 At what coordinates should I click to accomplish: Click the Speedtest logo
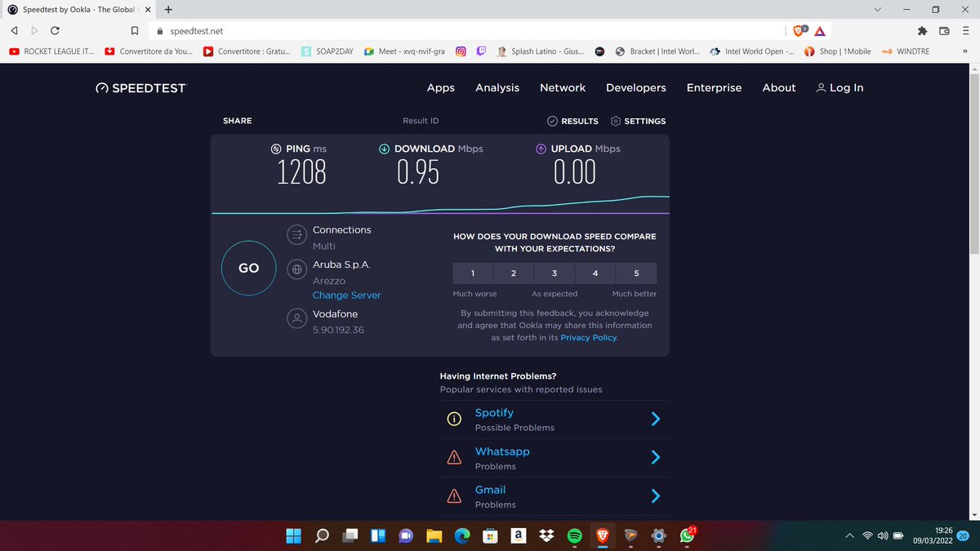tap(140, 88)
